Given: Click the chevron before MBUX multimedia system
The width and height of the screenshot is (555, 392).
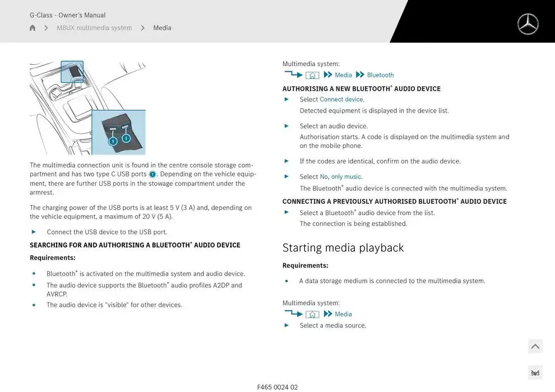Looking at the screenshot, I should point(46,28).
